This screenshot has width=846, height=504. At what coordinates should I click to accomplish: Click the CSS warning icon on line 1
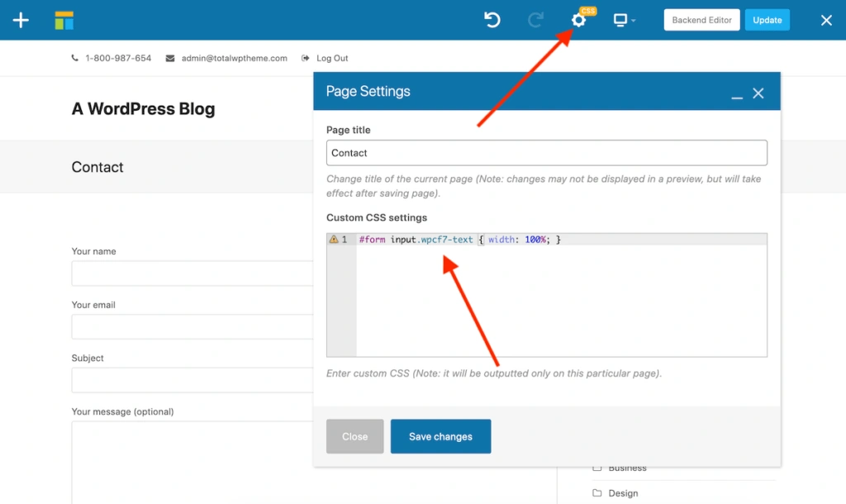(x=334, y=240)
